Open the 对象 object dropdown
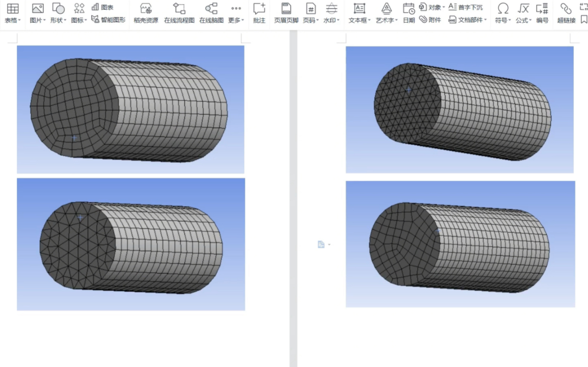 point(432,7)
